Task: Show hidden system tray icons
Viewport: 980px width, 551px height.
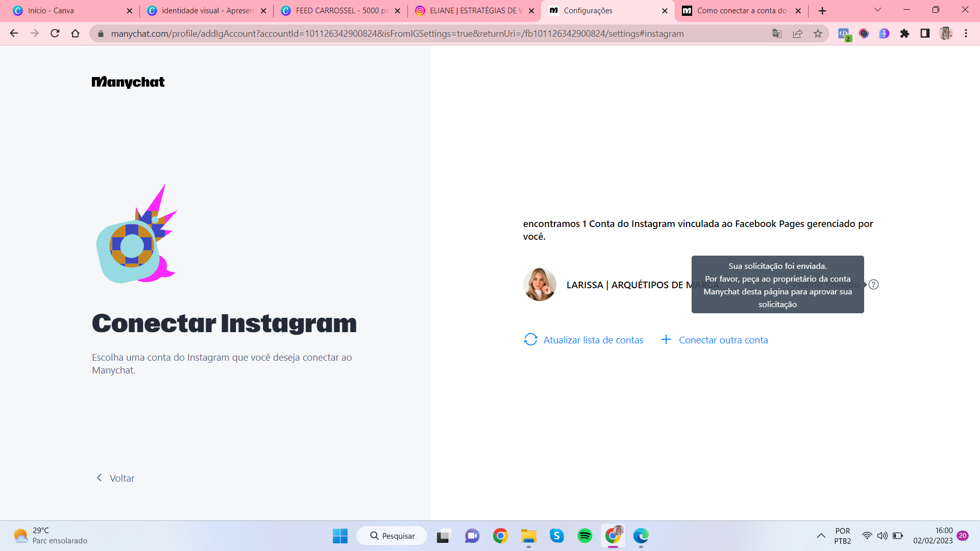Action: [821, 536]
